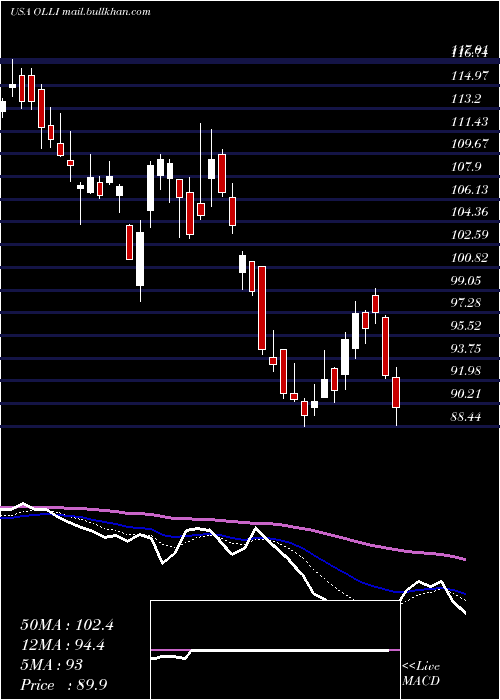
Task: Click the 95.52 price axis label
Action: point(467,326)
